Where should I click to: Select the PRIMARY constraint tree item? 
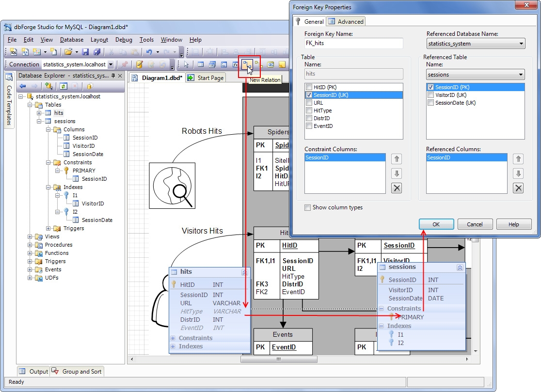84,170
